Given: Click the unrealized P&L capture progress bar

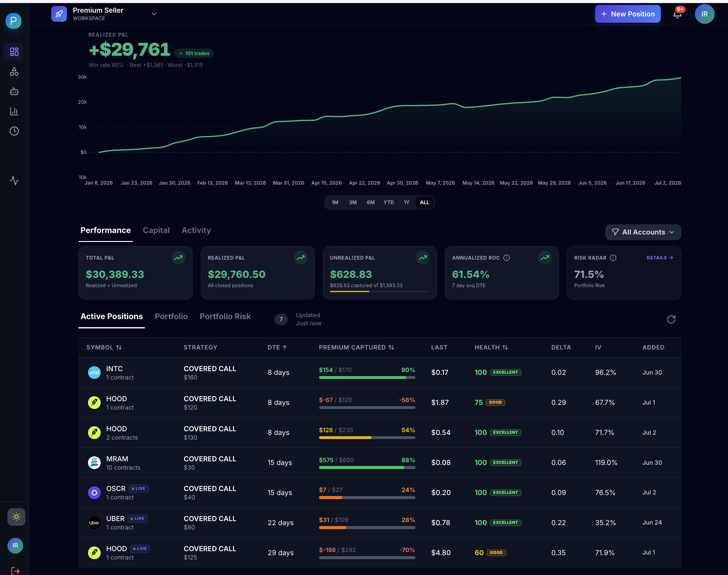Looking at the screenshot, I should point(380,292).
